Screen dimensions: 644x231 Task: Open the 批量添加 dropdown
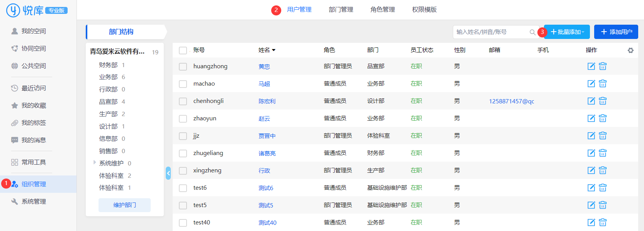click(x=567, y=32)
